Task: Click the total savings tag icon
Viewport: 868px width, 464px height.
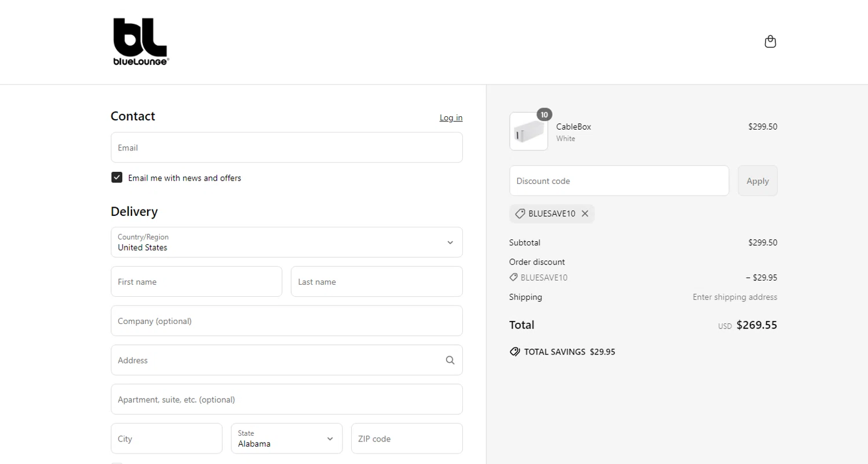Action: (x=514, y=352)
